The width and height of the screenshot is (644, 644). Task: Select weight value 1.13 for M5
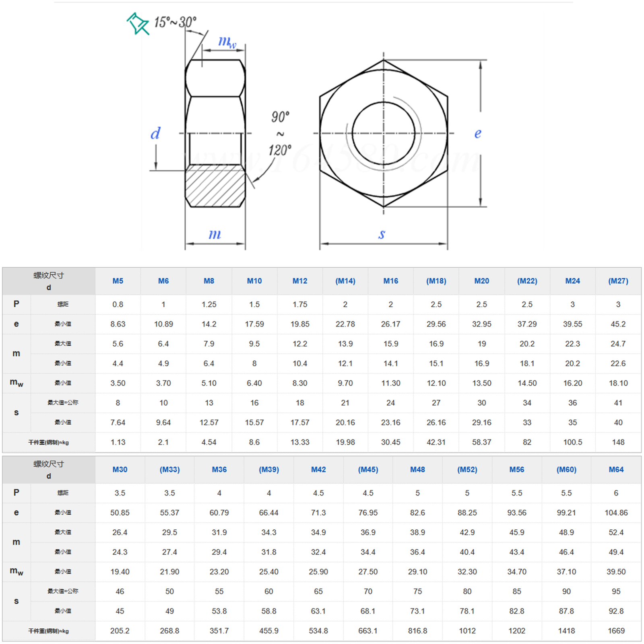[118, 442]
